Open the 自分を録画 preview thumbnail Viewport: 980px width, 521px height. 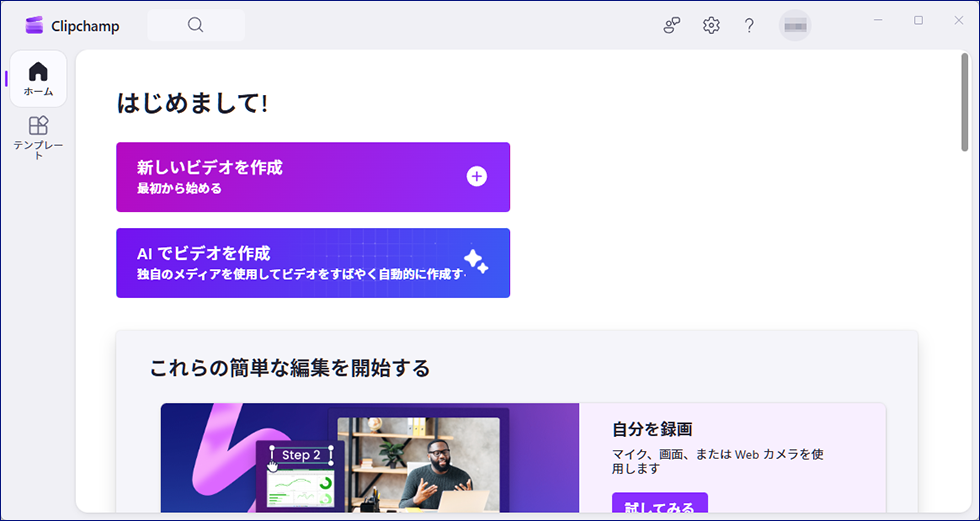pyautogui.click(x=370, y=458)
